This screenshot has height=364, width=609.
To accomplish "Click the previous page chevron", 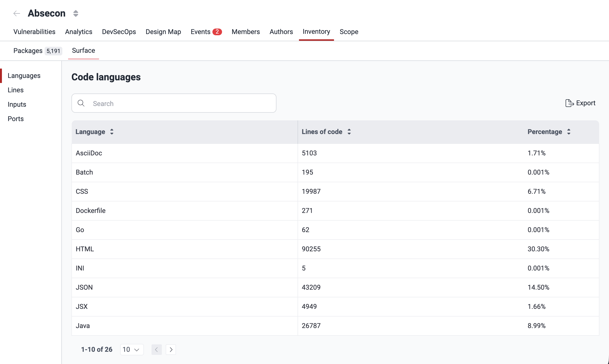I will tap(157, 349).
